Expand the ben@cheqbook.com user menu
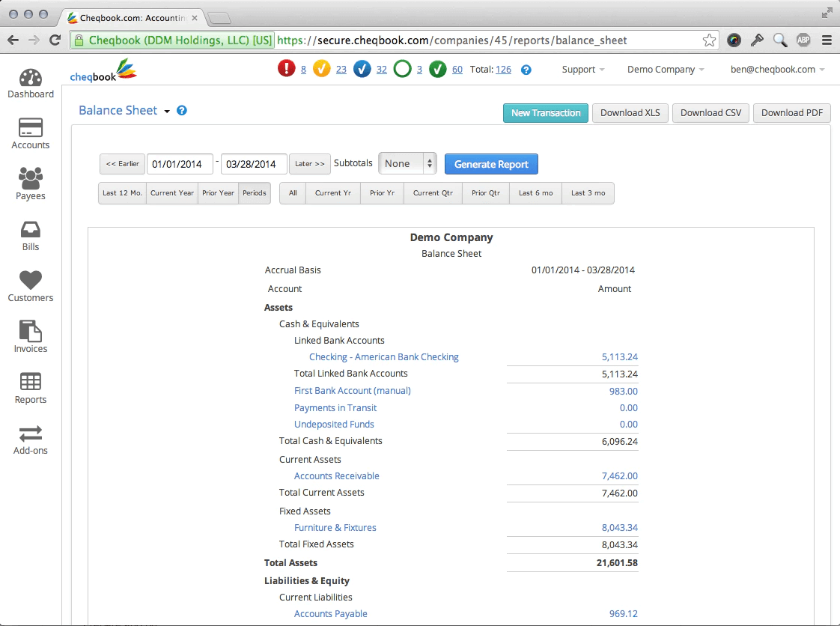 point(777,70)
